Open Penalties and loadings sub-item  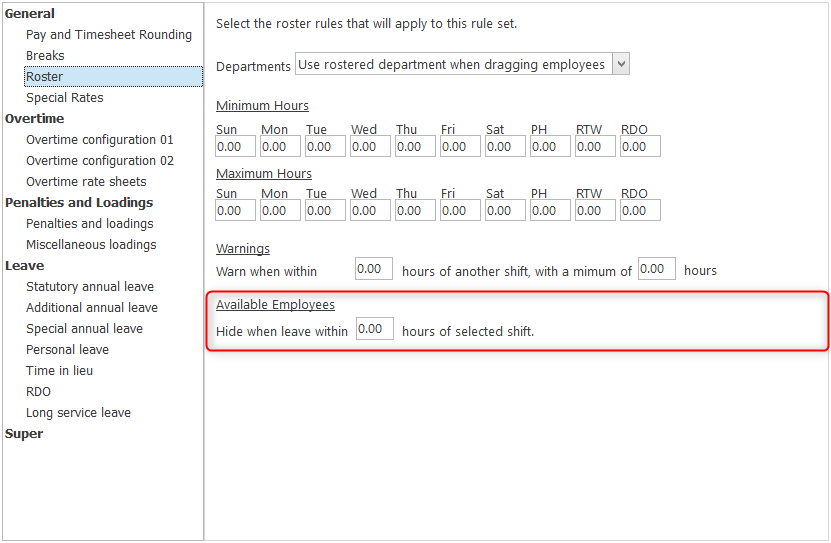(x=90, y=224)
